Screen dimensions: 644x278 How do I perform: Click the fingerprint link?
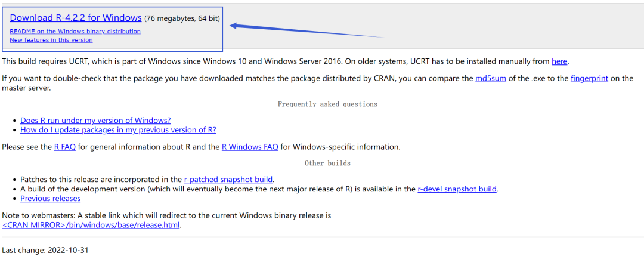click(589, 78)
